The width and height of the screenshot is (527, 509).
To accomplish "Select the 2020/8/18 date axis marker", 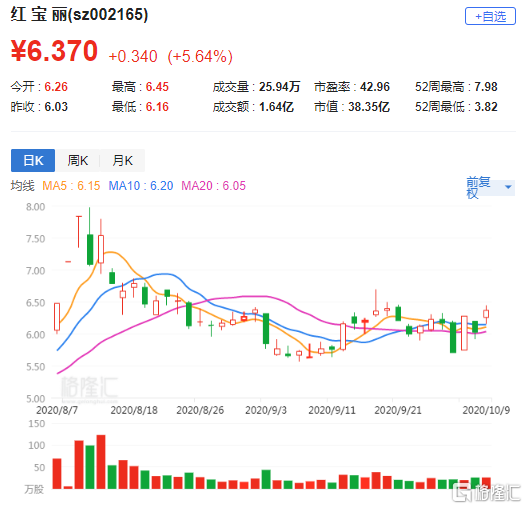I will click(134, 410).
